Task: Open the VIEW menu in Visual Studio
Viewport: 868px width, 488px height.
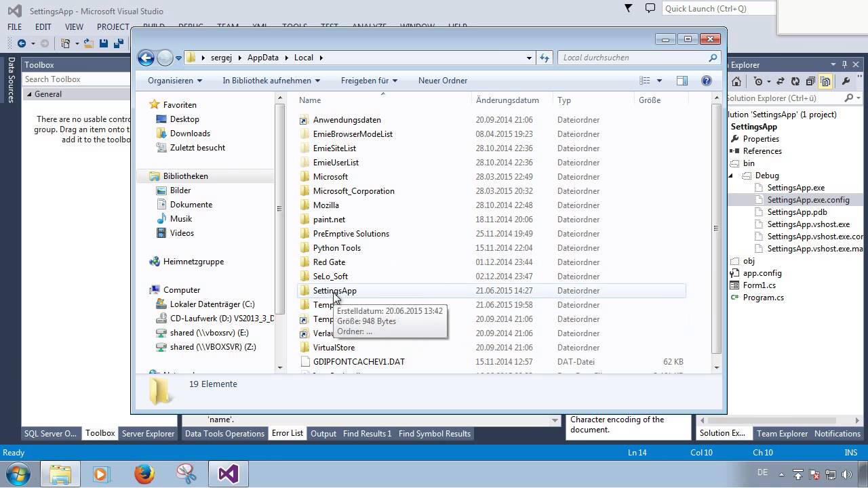Action: point(75,27)
